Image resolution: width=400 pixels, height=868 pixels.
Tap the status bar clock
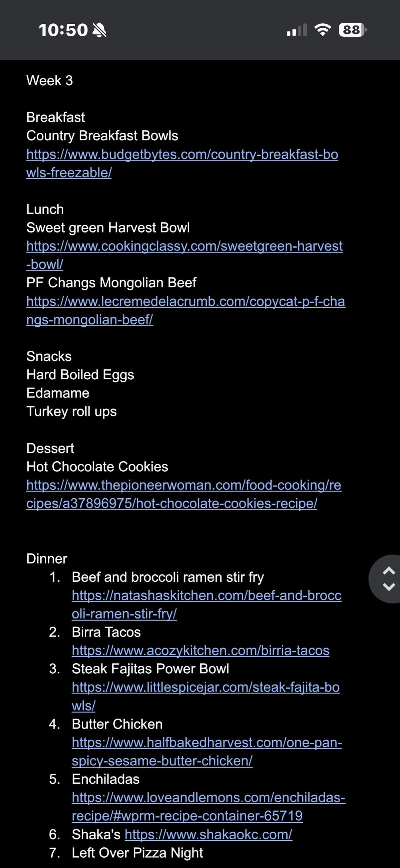(63, 30)
